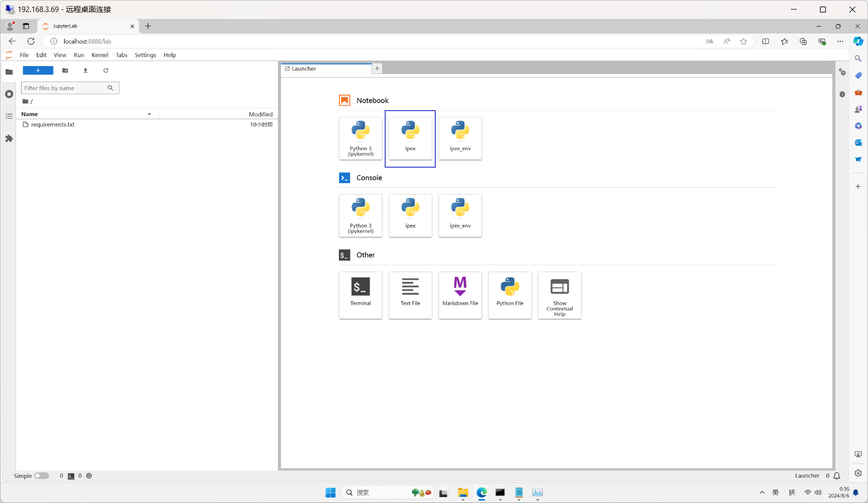This screenshot has height=503, width=868.
Task: Open the View menu
Action: tap(60, 55)
